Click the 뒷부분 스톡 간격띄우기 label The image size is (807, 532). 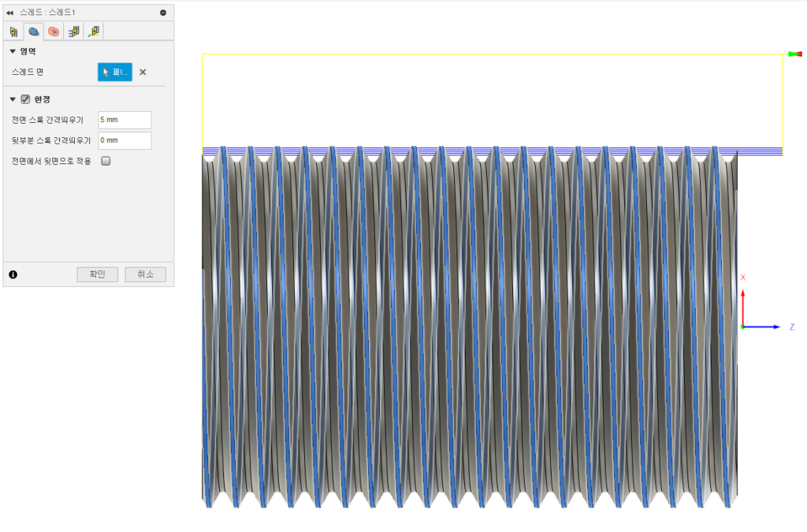coord(51,140)
